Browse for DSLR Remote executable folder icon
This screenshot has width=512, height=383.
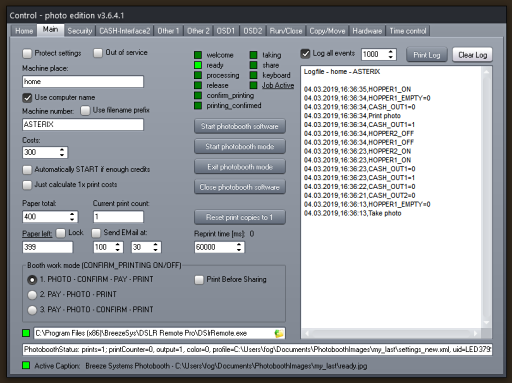click(x=279, y=333)
